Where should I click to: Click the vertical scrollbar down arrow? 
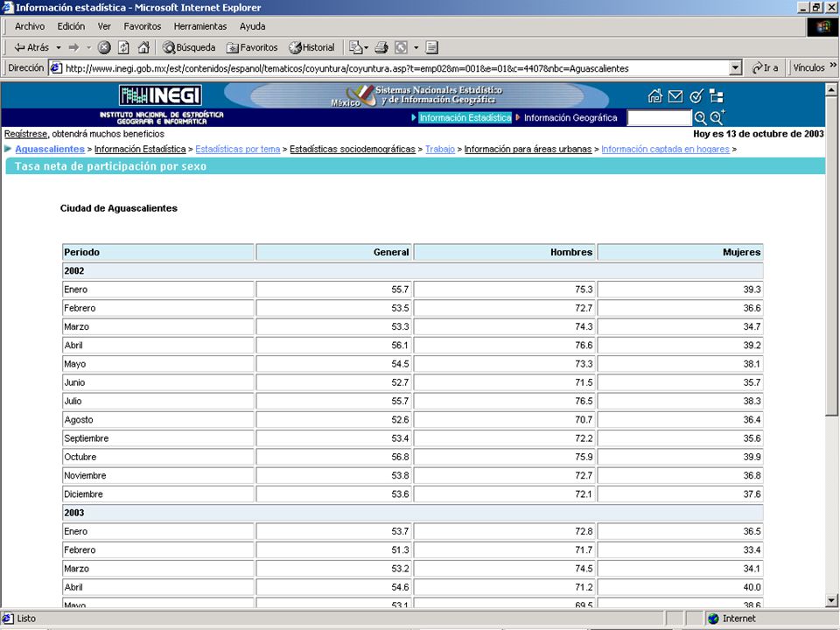(x=831, y=600)
